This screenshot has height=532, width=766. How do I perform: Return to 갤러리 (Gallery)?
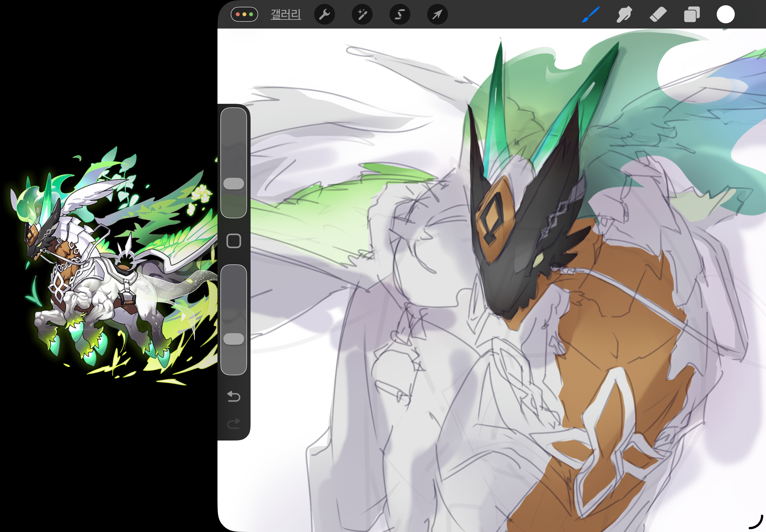286,14
